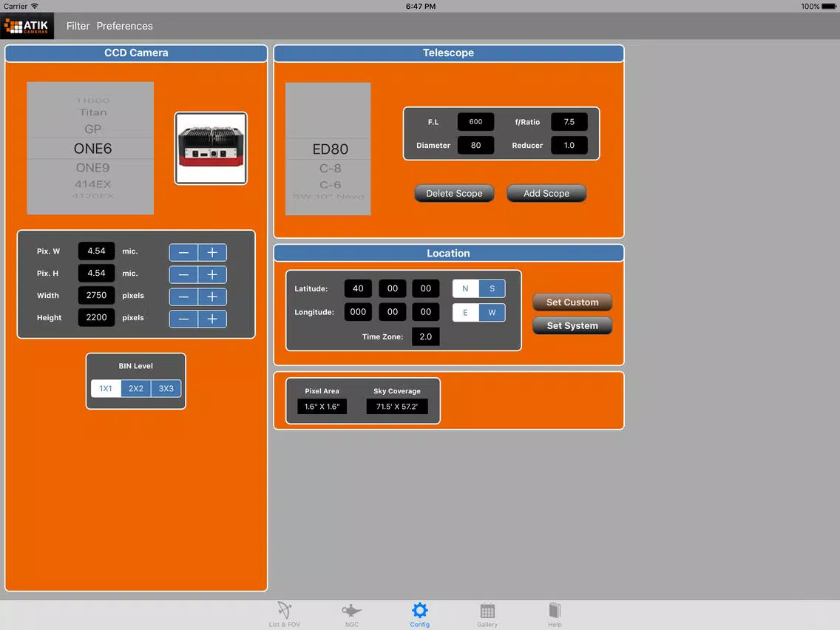Edit the Time Zone field
This screenshot has width=840, height=630.
point(425,336)
